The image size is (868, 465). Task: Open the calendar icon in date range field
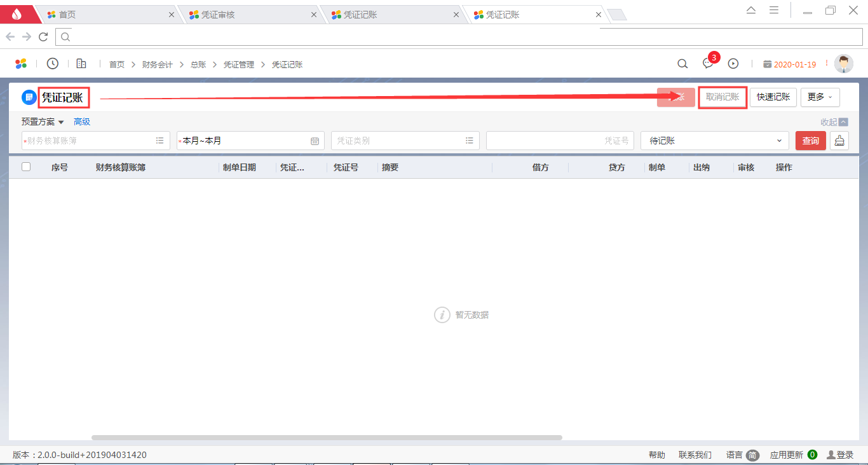coord(315,141)
